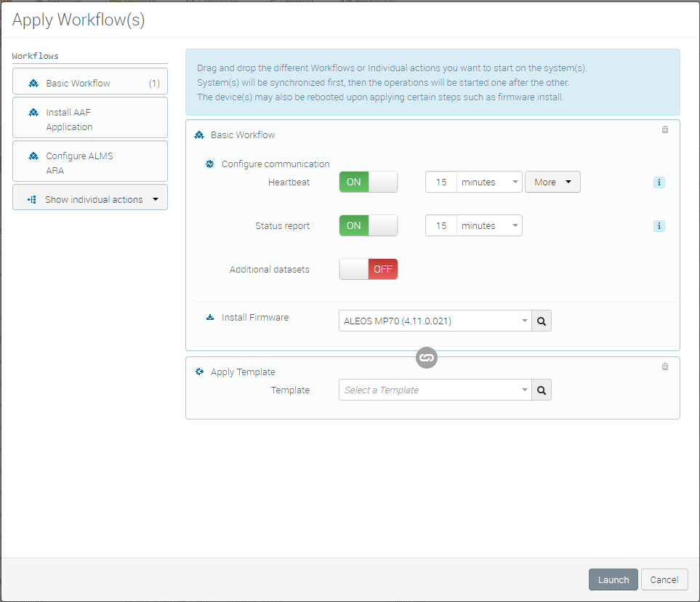This screenshot has height=602, width=700.
Task: Click the Heartbeat info icon
Action: pos(659,182)
